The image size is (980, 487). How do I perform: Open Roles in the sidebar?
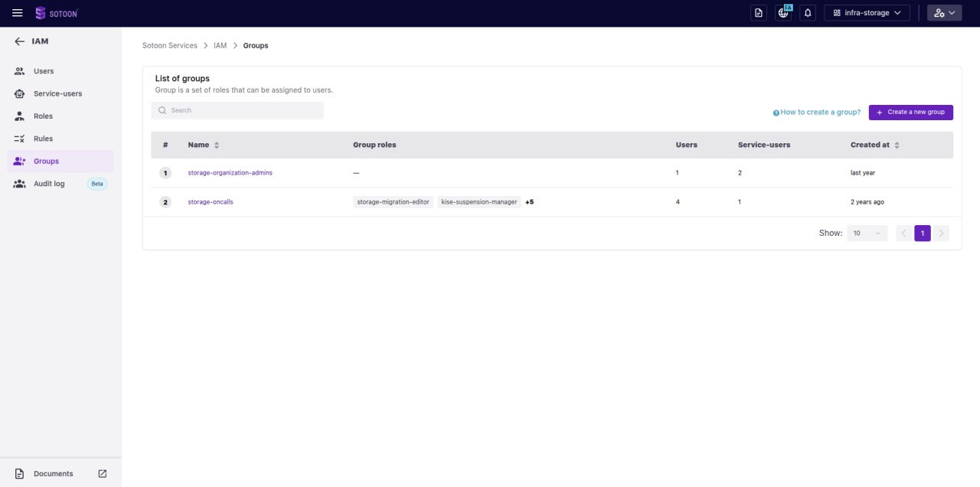click(60, 116)
